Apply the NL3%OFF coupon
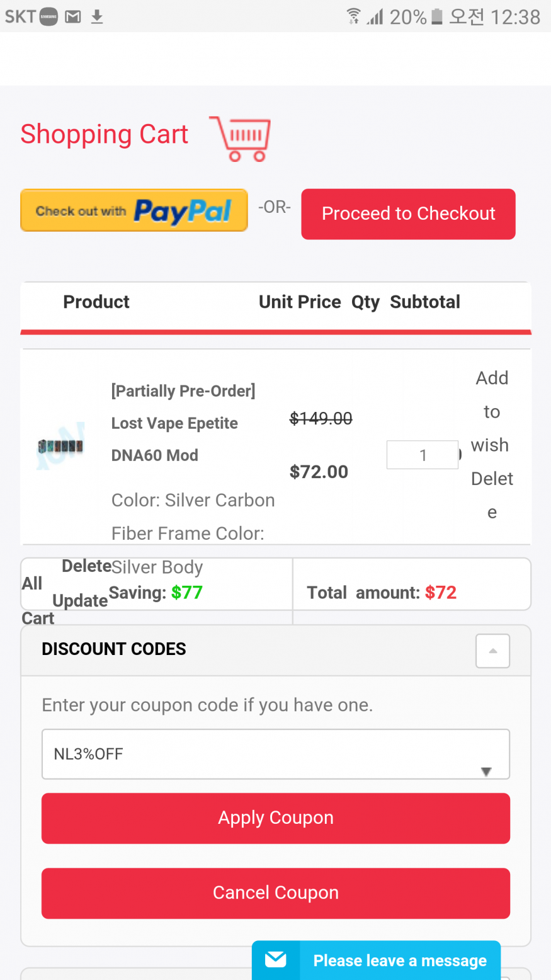Screen dimensions: 551x980 coord(275,818)
